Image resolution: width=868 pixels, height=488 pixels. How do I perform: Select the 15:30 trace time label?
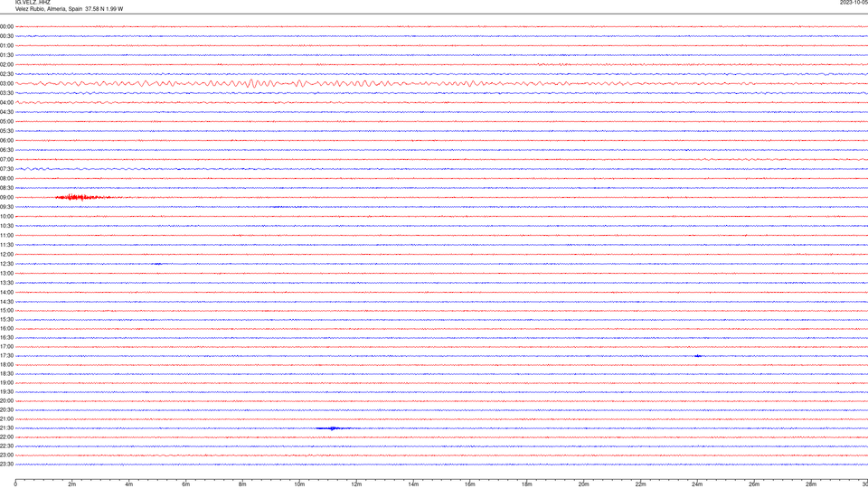(x=6, y=319)
